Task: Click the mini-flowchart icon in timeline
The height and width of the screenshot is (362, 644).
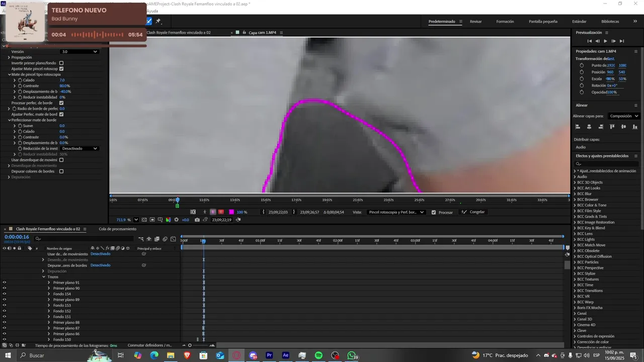Action: pos(141,239)
